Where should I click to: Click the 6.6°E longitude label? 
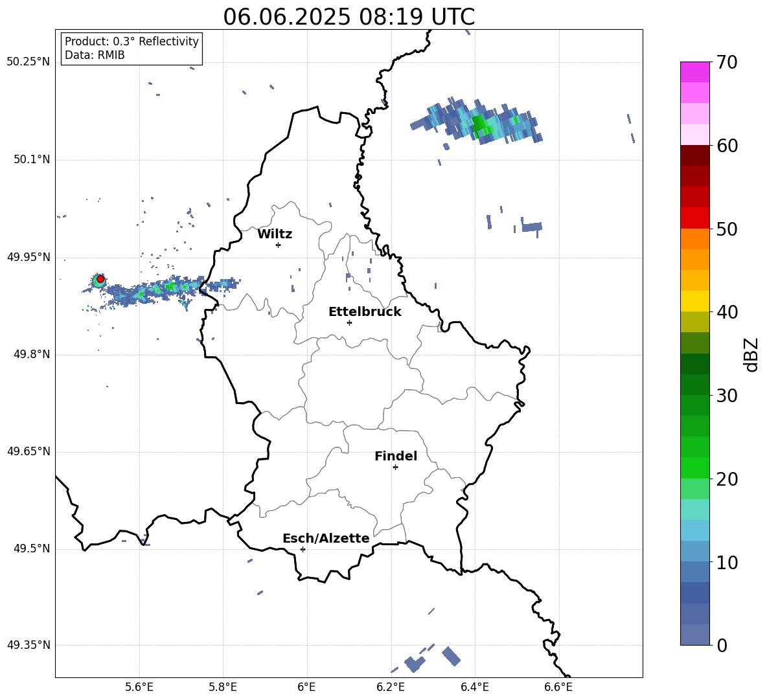coord(558,687)
